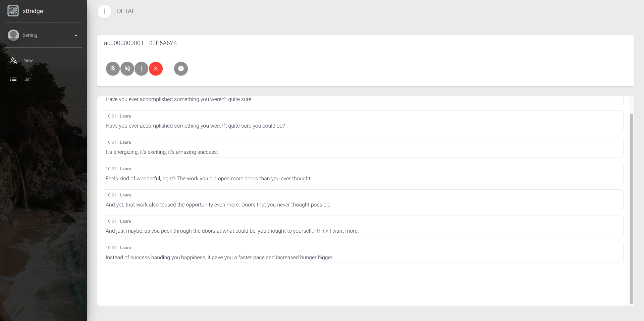This screenshot has width=644, height=321.
Task: Select the "Feels kind of wonderful" message
Action: click(208, 179)
